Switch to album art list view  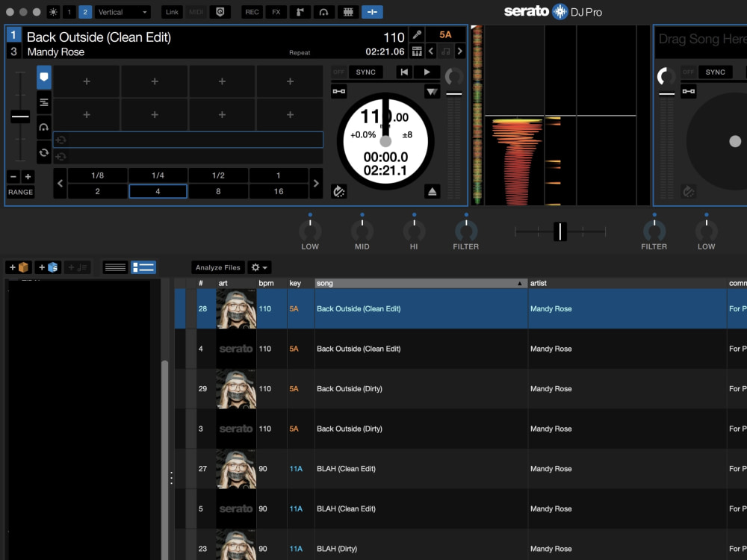click(x=143, y=267)
